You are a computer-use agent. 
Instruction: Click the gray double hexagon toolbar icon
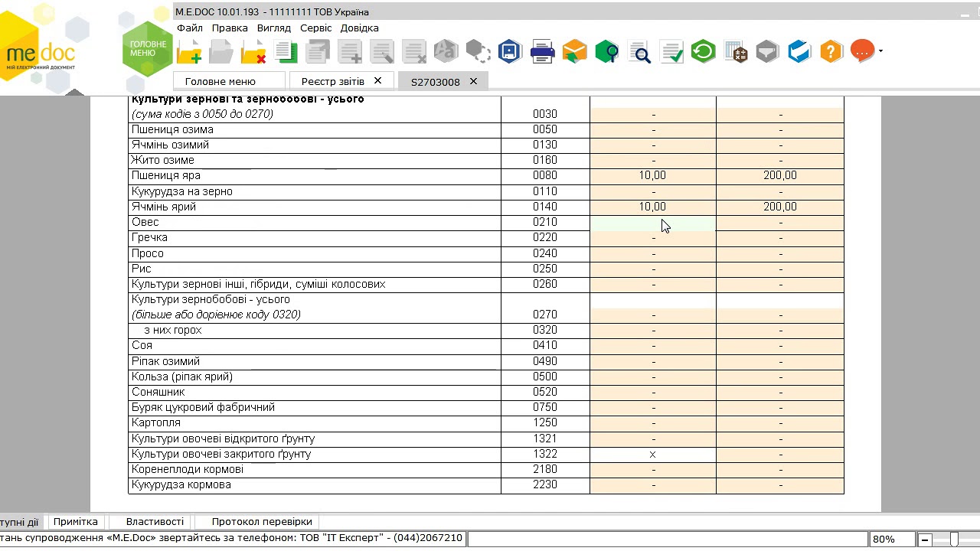(x=478, y=52)
